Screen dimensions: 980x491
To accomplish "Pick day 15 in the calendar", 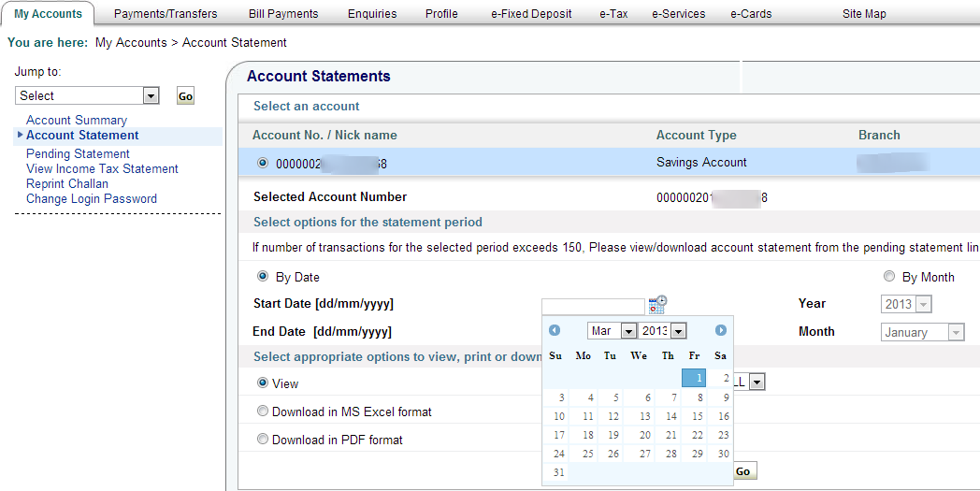I will point(694,416).
